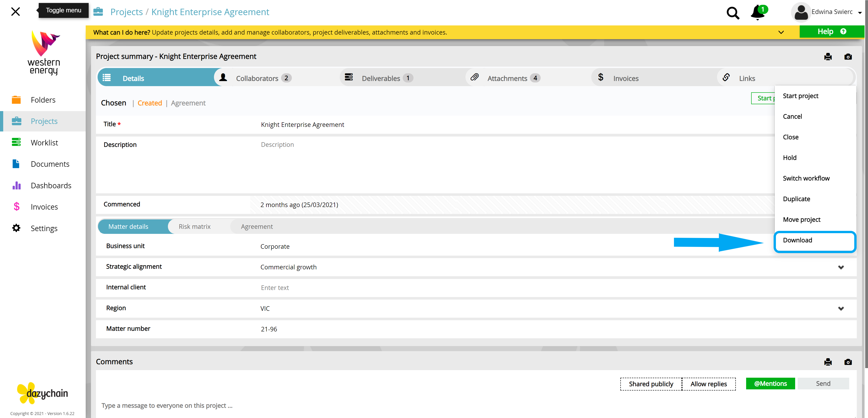This screenshot has width=868, height=418.
Task: Click the Attachments paperclip icon
Action: [x=474, y=77]
